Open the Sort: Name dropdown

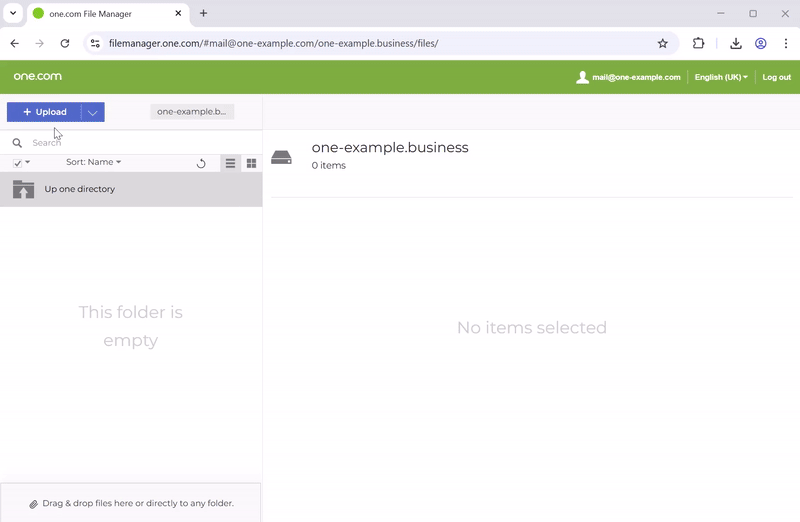(93, 162)
